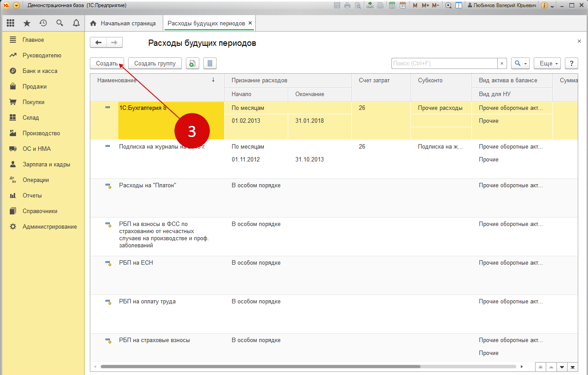The image size is (588, 375).
Task: Open the Продажи section
Action: (x=42, y=86)
